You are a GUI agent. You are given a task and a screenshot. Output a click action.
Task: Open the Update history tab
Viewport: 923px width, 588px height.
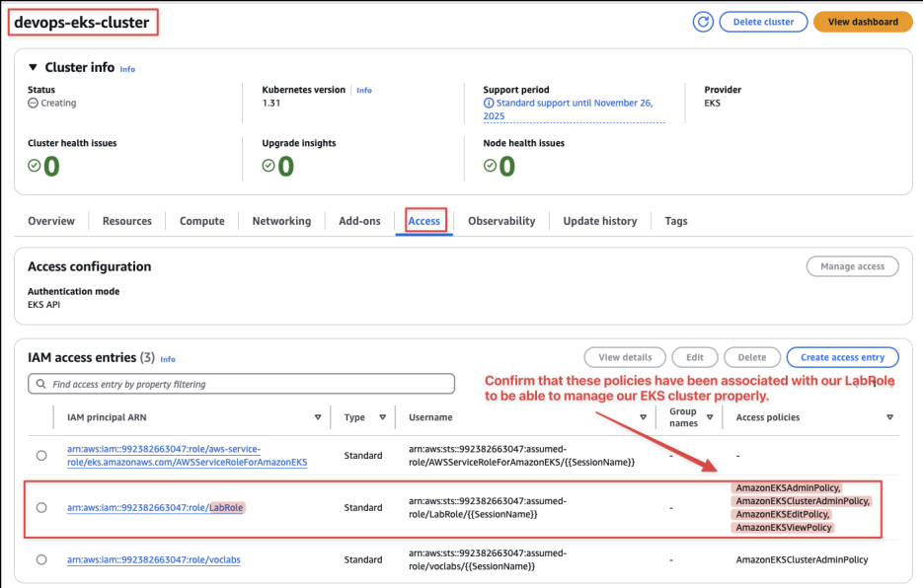point(600,221)
